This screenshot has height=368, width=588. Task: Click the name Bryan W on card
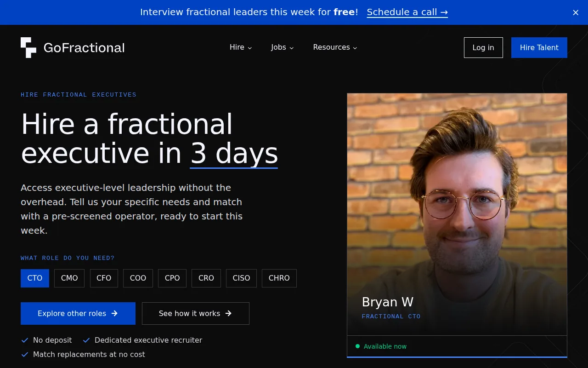[388, 302]
